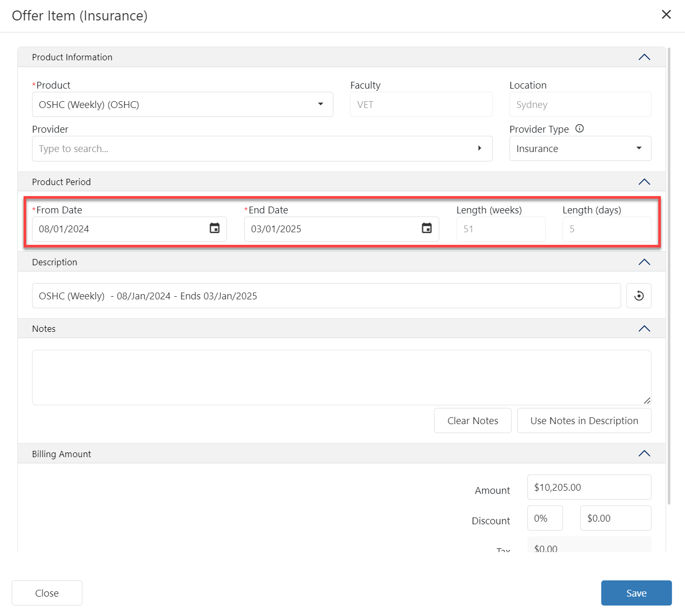Collapse the Billing Amount section
The height and width of the screenshot is (616, 685).
[644, 454]
